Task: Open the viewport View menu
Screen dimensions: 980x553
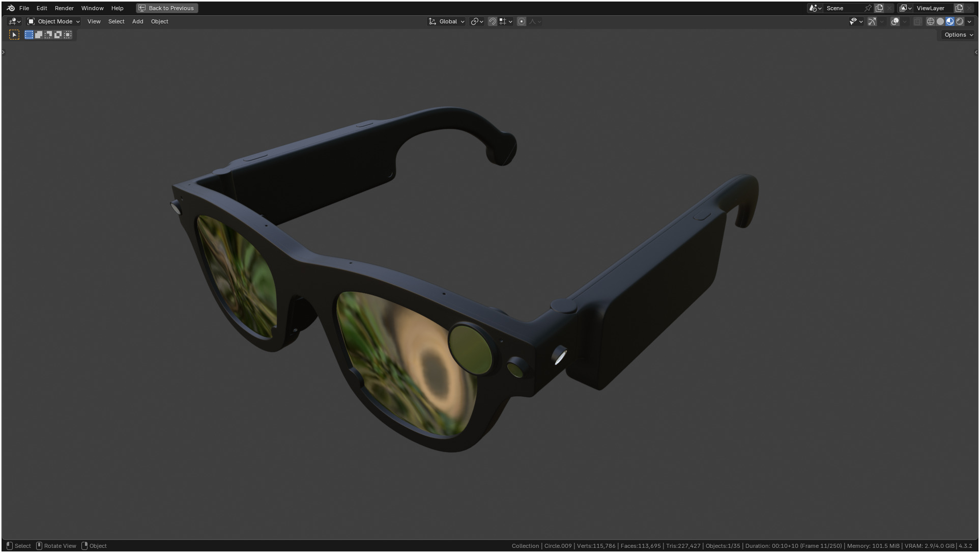Action: tap(94, 21)
